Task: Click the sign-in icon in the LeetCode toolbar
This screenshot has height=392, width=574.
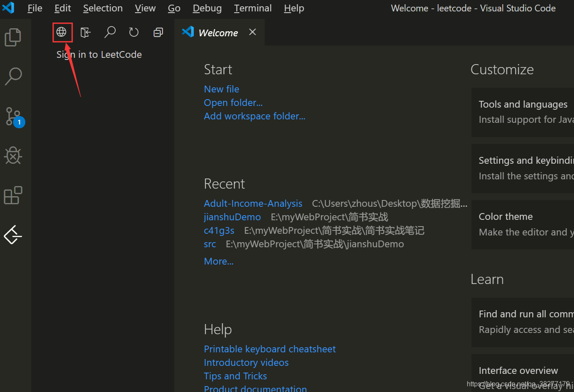Action: point(86,32)
